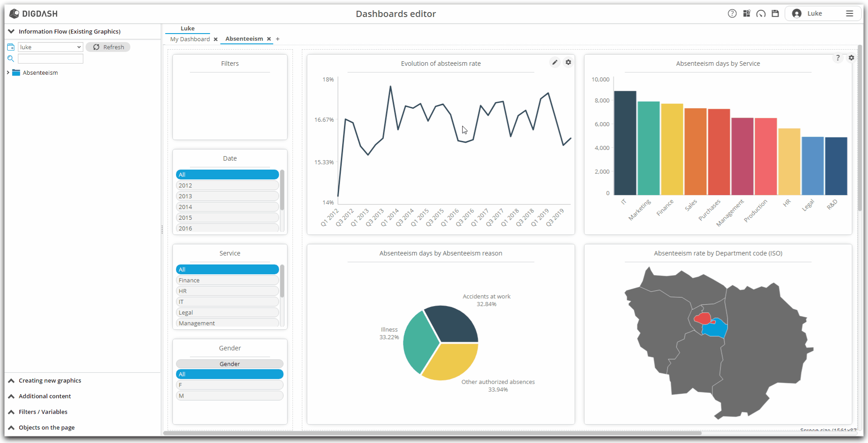The image size is (868, 443).
Task: Select F in the Gender filter
Action: [229, 385]
